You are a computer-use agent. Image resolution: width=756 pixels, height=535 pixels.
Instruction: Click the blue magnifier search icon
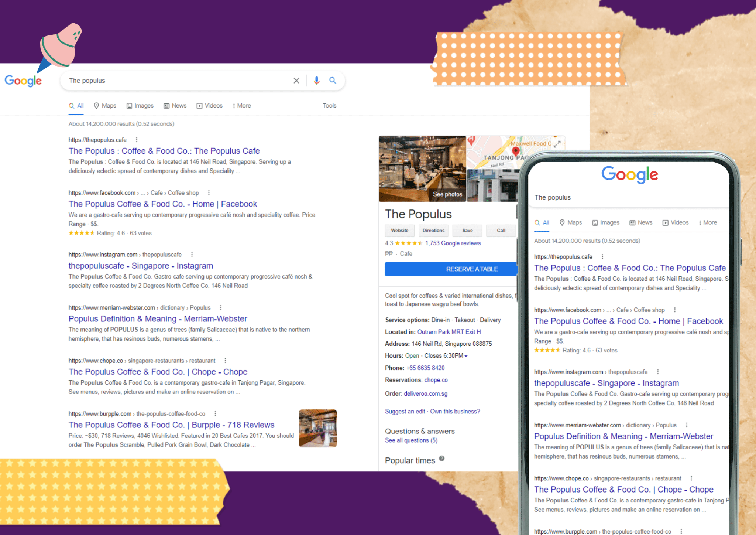[333, 81]
